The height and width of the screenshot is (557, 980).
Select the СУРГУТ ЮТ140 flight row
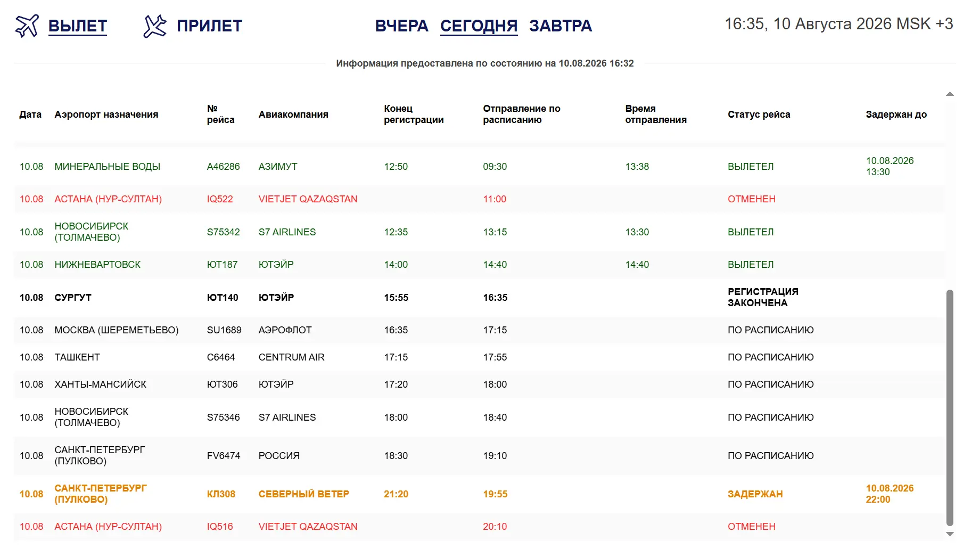[x=479, y=298]
